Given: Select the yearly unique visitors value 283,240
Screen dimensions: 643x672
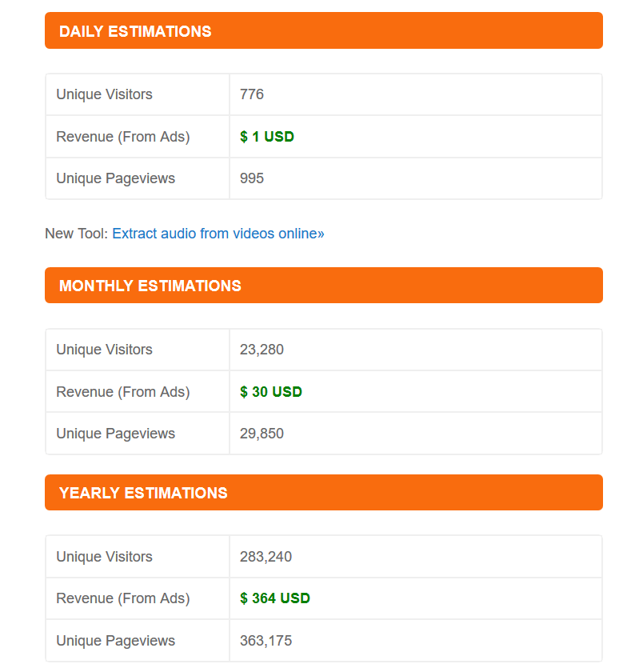Looking at the screenshot, I should [266, 557].
